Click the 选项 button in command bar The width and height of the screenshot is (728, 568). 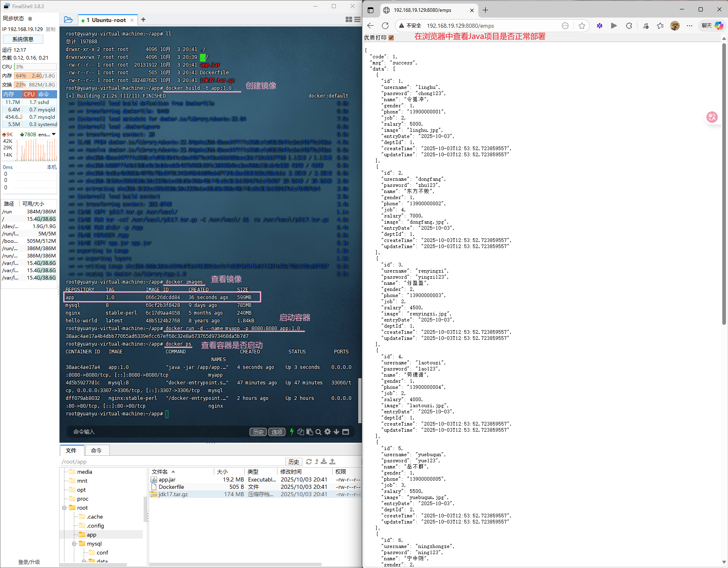click(x=277, y=432)
